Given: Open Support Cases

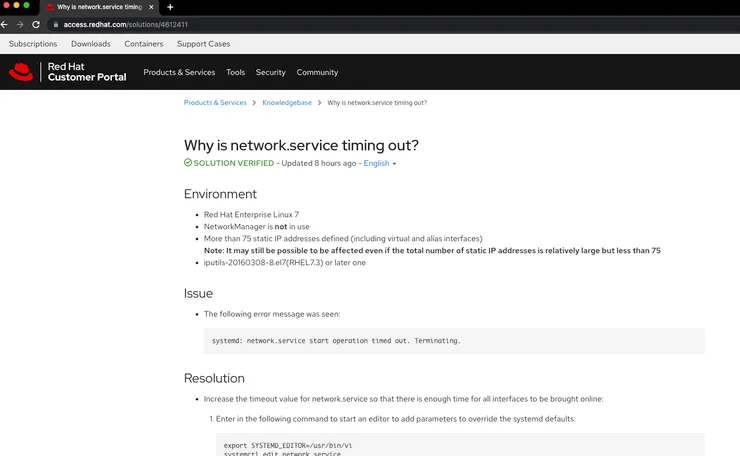Looking at the screenshot, I should [203, 44].
